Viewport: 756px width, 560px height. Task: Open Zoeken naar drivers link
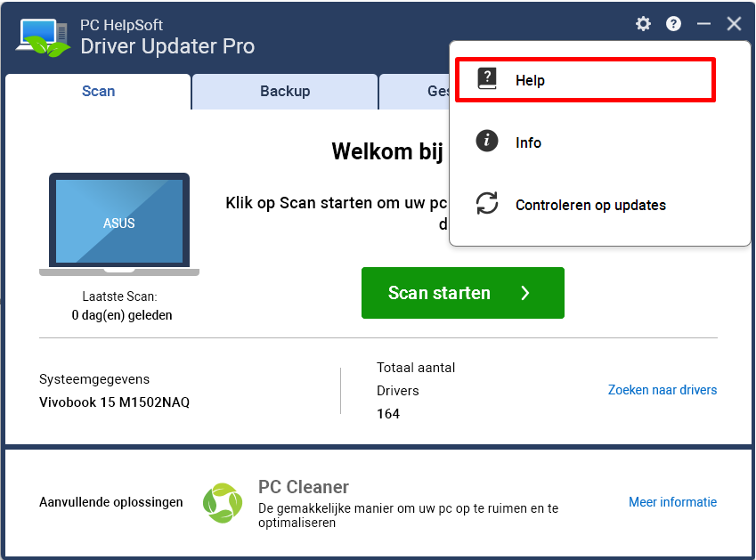point(662,390)
